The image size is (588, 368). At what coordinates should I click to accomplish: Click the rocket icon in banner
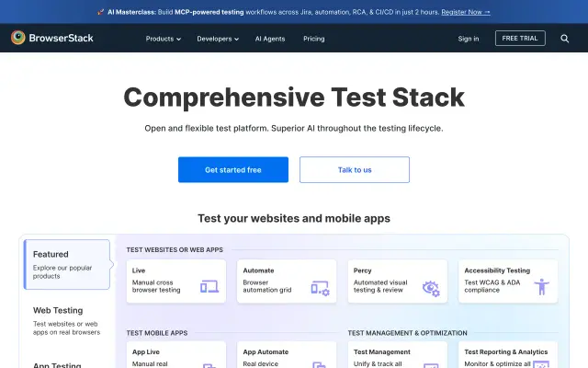(x=100, y=12)
